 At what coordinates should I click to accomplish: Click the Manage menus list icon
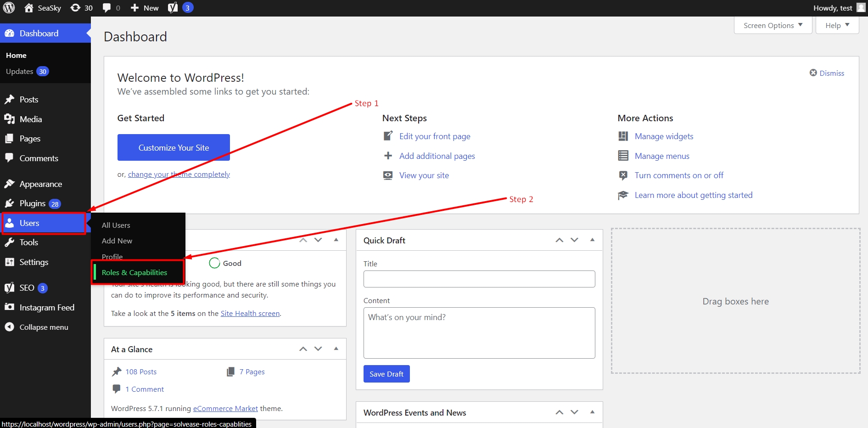pos(623,156)
